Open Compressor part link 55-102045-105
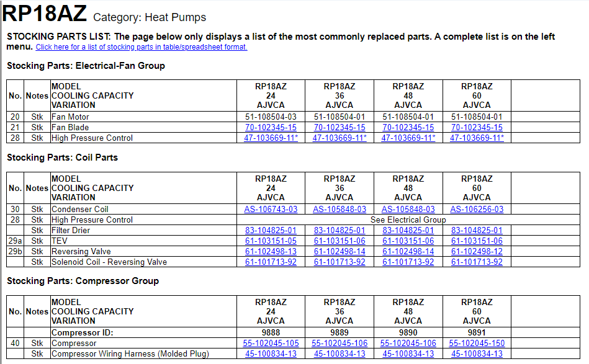The height and width of the screenshot is (364, 589). click(x=271, y=343)
